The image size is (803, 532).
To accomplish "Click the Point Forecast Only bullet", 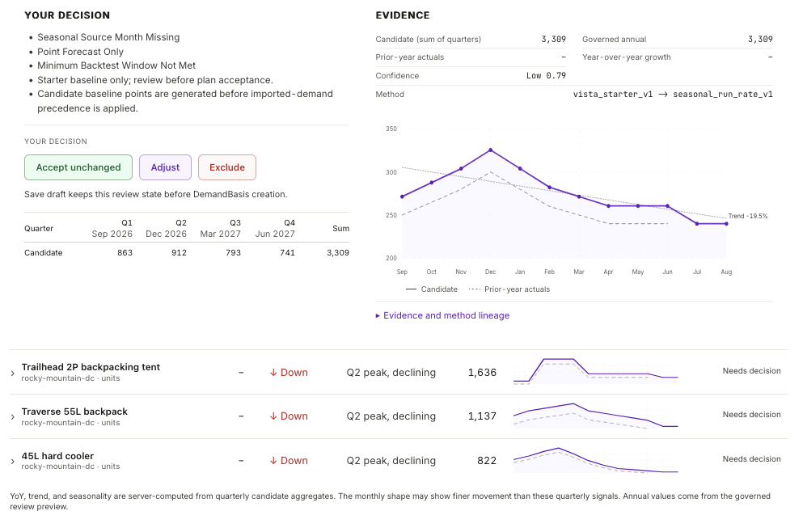I will (80, 52).
